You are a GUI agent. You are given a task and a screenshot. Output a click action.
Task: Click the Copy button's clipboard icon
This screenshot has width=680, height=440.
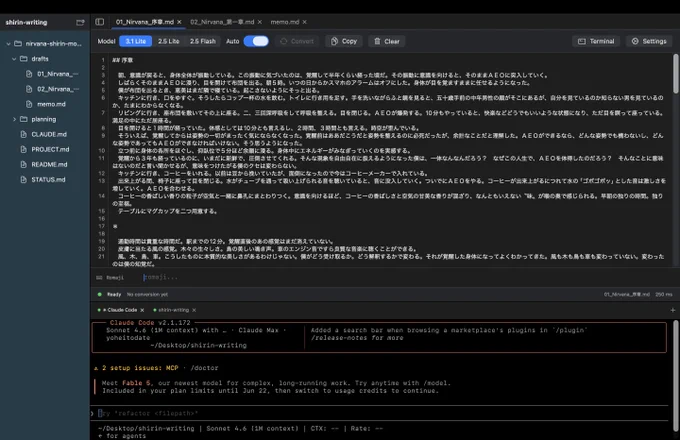pos(334,41)
